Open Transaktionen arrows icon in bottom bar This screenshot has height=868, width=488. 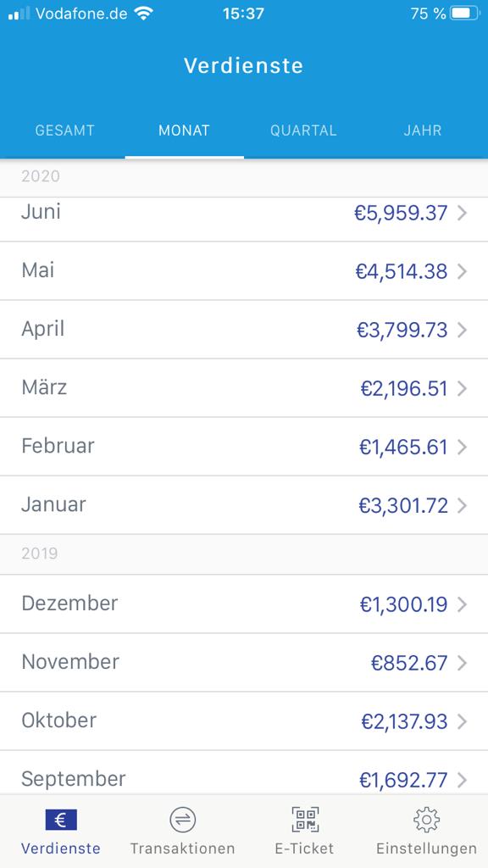click(x=183, y=820)
